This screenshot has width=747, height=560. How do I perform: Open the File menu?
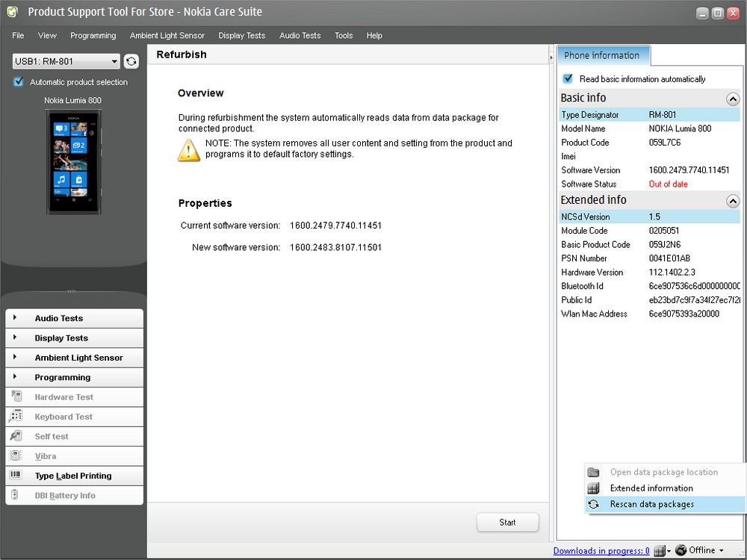click(x=18, y=35)
